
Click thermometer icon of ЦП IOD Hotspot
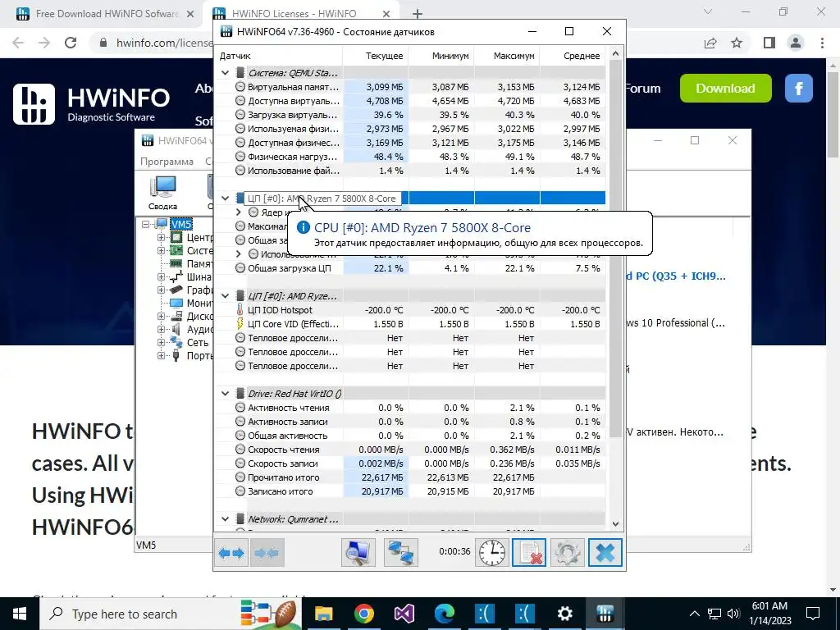(x=240, y=310)
